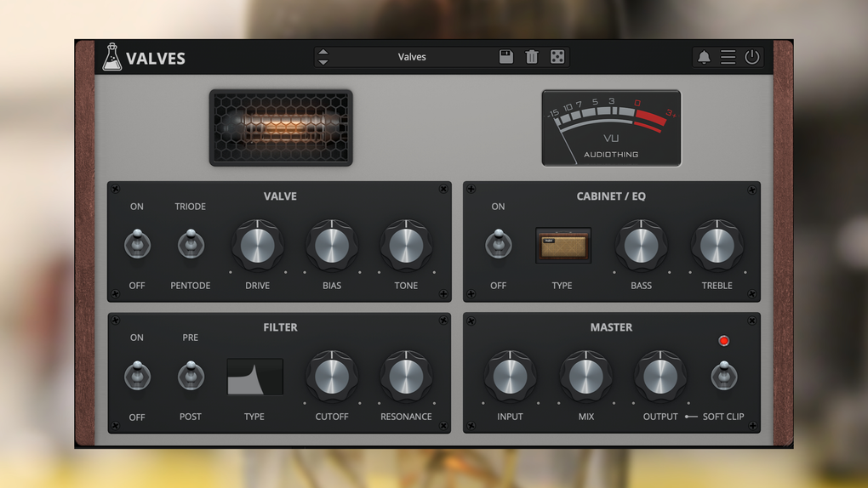This screenshot has height=488, width=868.
Task: Click the Drive knob
Action: [257, 245]
